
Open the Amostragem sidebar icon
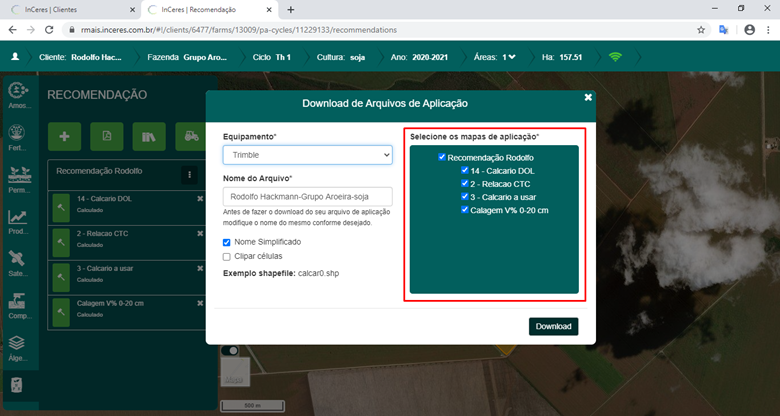[x=18, y=95]
